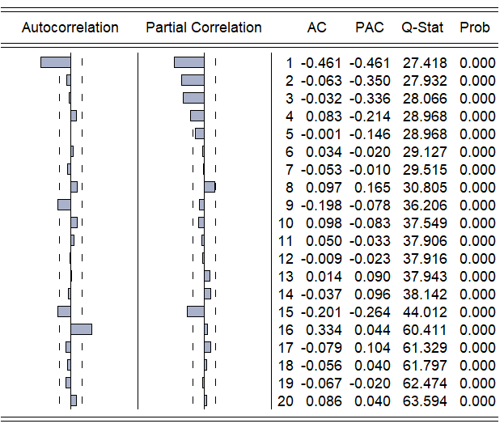Select the PAC column header
This screenshot has width=504, height=428.
click(x=370, y=28)
